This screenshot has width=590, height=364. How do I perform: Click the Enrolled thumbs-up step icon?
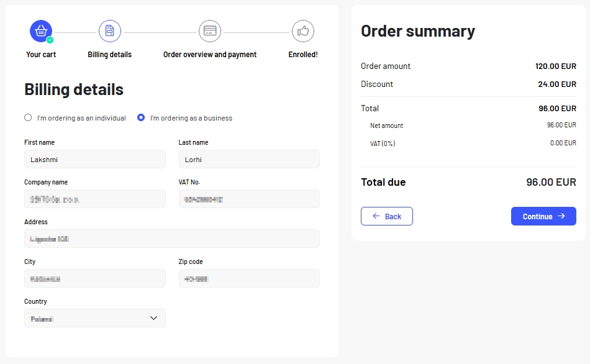(x=303, y=31)
